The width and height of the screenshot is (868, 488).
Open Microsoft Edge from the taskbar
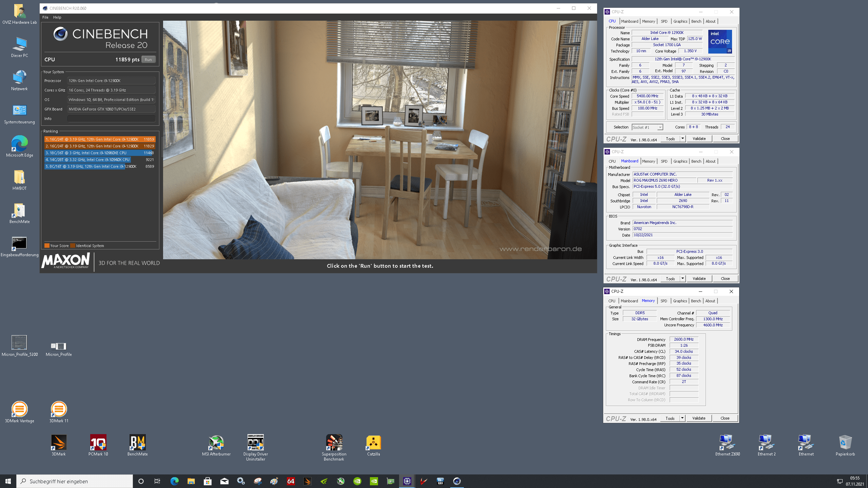click(x=174, y=481)
